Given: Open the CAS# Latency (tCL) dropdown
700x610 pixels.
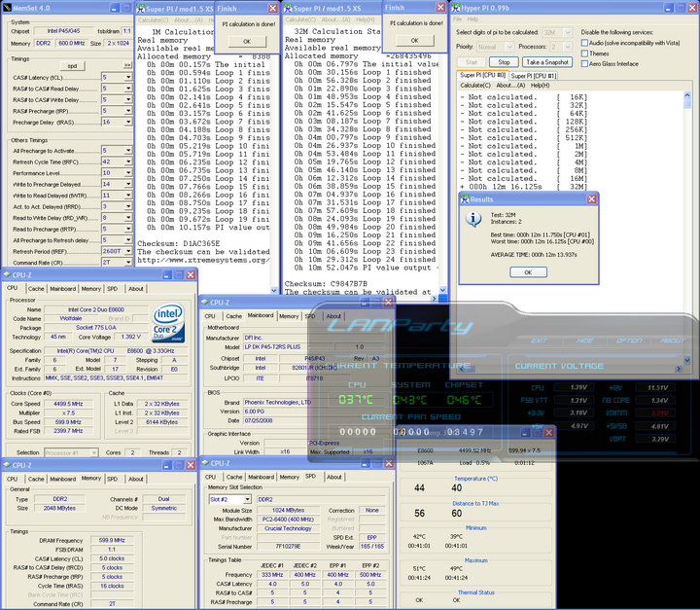Looking at the screenshot, I should (x=129, y=77).
